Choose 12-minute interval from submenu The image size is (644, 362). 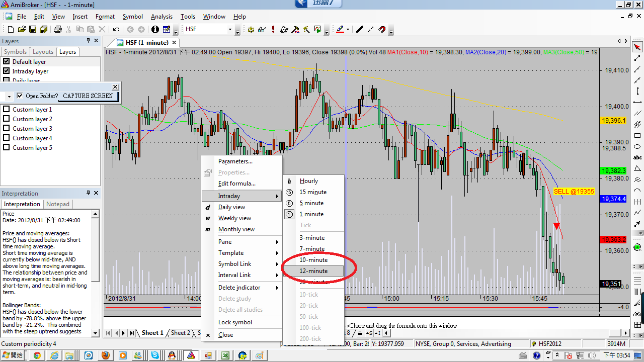(313, 270)
